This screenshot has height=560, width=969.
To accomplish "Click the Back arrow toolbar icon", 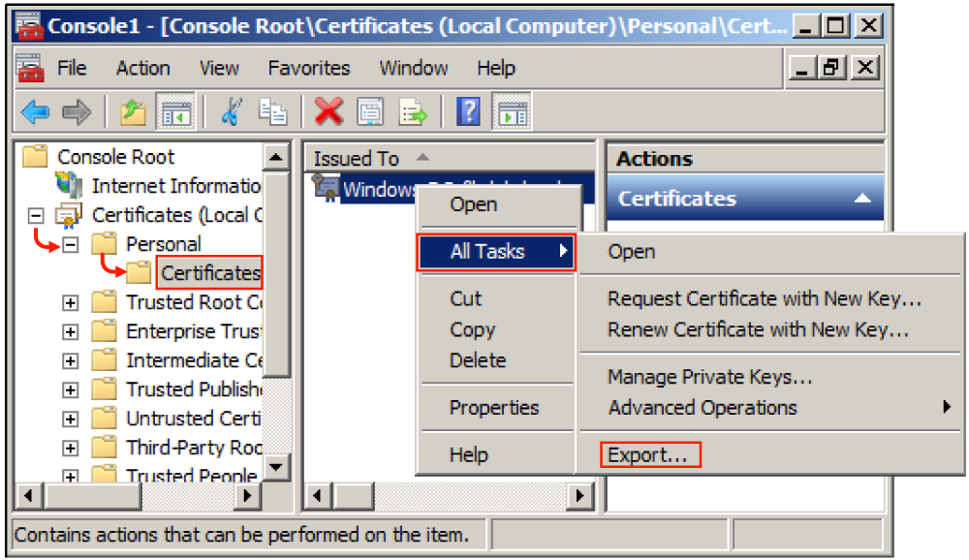I will 35,113.
